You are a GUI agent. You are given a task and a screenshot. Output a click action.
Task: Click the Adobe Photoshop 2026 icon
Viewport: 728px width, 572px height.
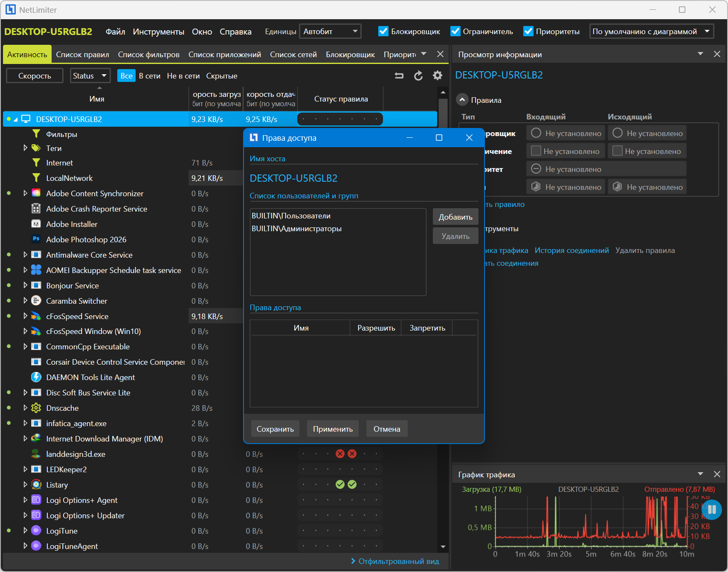(x=36, y=239)
